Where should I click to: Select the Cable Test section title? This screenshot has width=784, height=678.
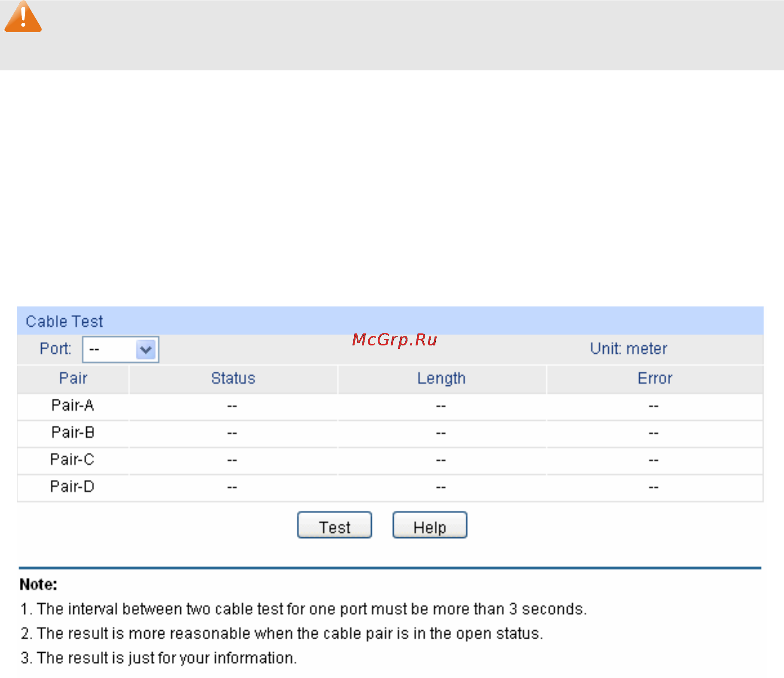pos(64,321)
